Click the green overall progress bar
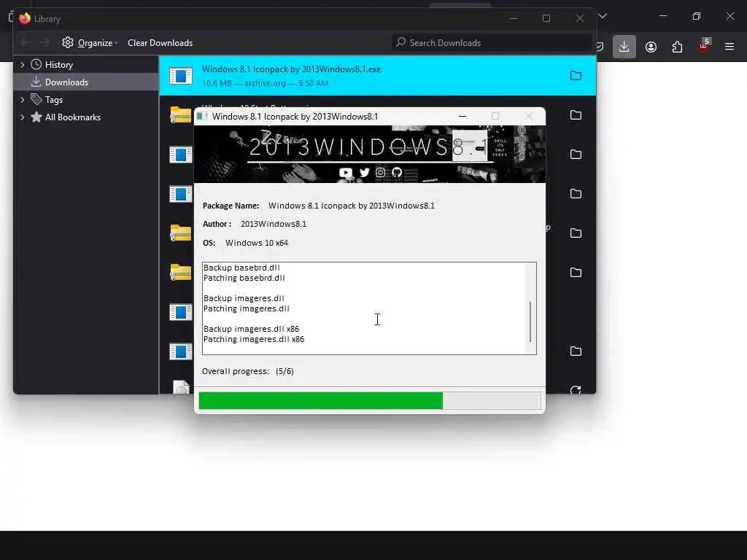The height and width of the screenshot is (560, 747). 369,400
